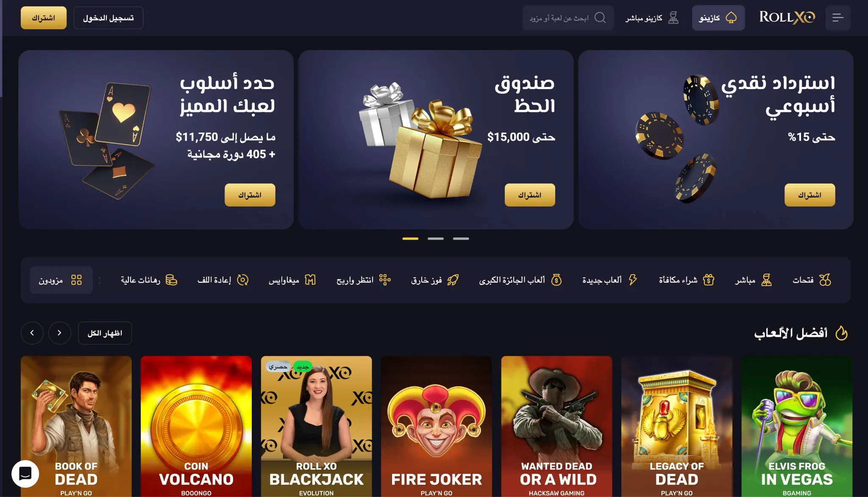The image size is (868, 497).
Task: Select the jackpot games money bag category
Action: (520, 280)
